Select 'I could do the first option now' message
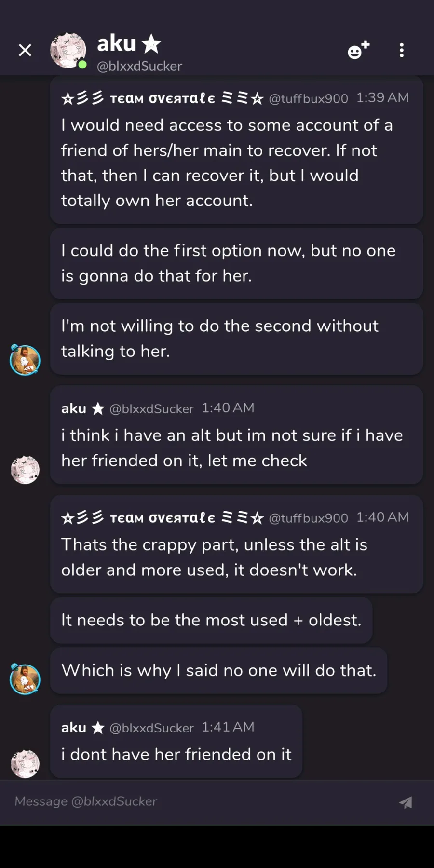The width and height of the screenshot is (434, 868). 237,263
